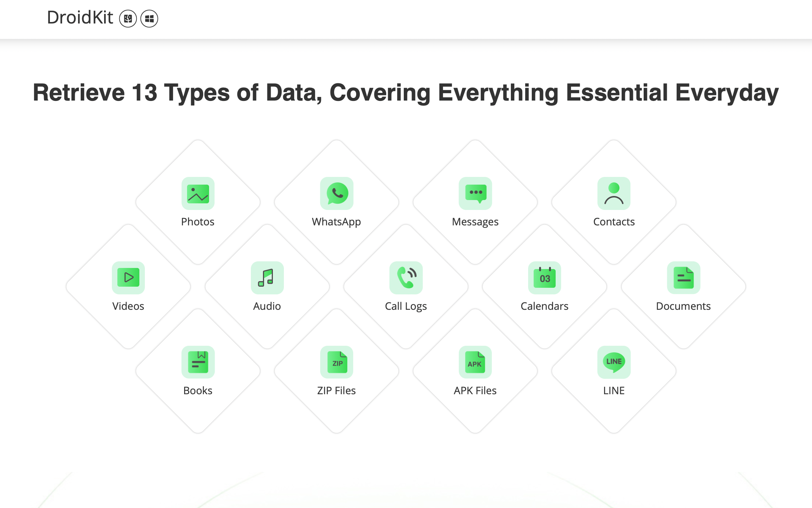This screenshot has height=508, width=812.
Task: Open the Contacts person icon
Action: tap(614, 193)
